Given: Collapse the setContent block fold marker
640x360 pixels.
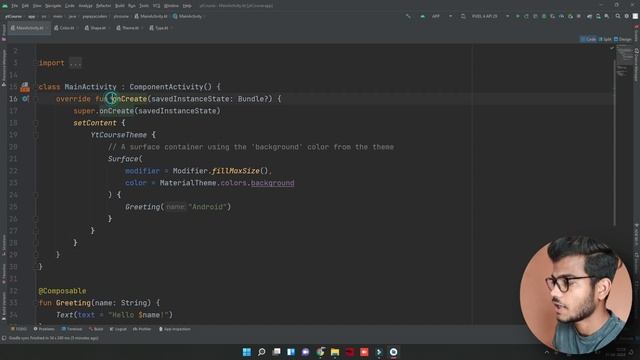Looking at the screenshot, I should (36, 123).
